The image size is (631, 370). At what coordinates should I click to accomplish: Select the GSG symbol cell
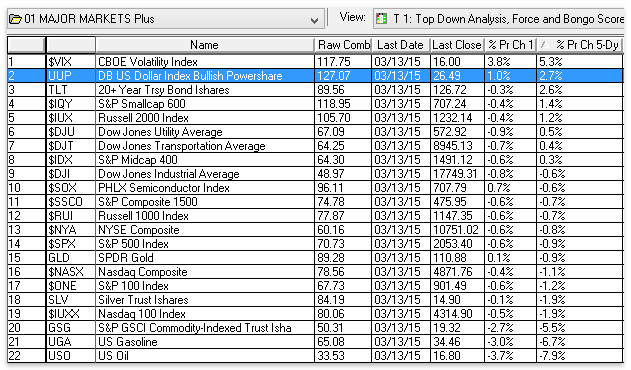[x=71, y=328]
